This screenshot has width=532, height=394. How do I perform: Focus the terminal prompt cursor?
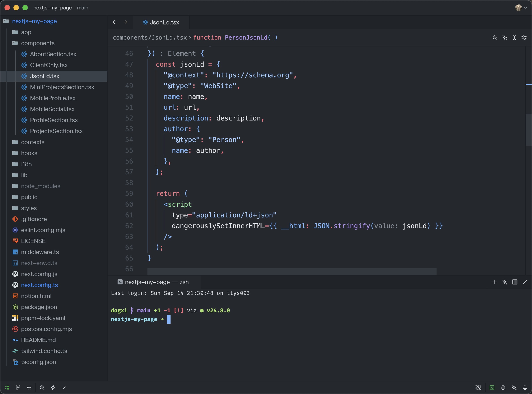tap(169, 319)
